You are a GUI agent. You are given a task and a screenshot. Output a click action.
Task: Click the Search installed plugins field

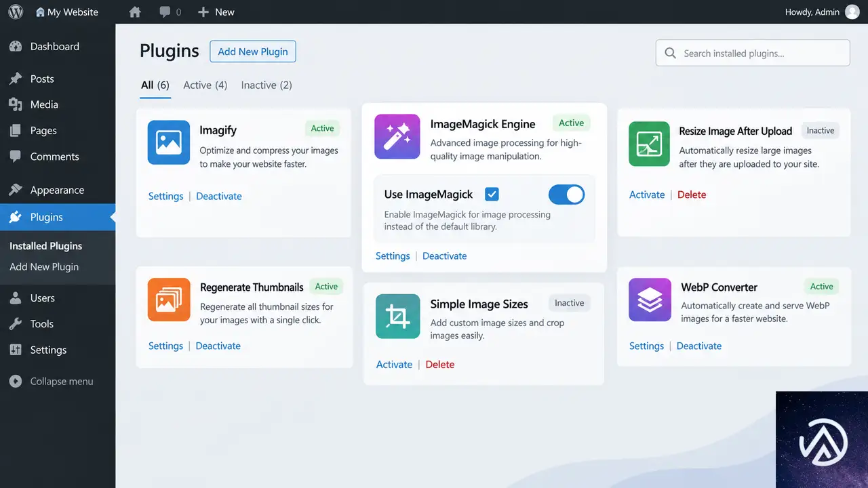click(753, 53)
